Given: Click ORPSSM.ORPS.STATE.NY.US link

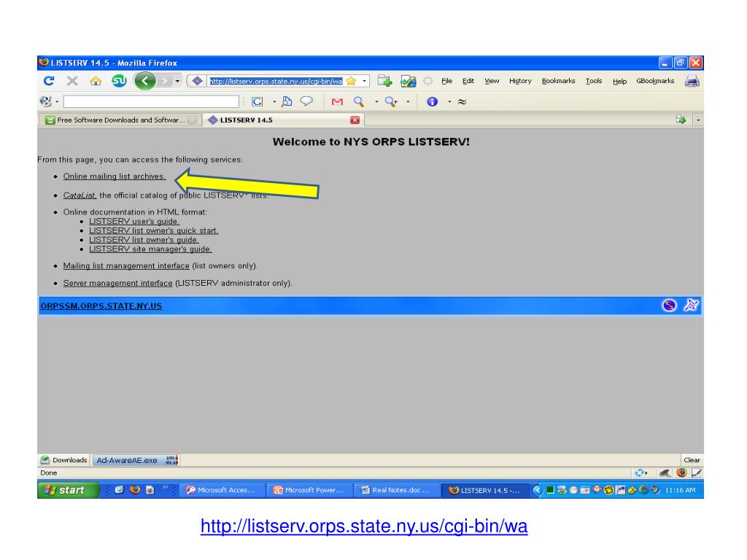Looking at the screenshot, I should pyautogui.click(x=101, y=306).
